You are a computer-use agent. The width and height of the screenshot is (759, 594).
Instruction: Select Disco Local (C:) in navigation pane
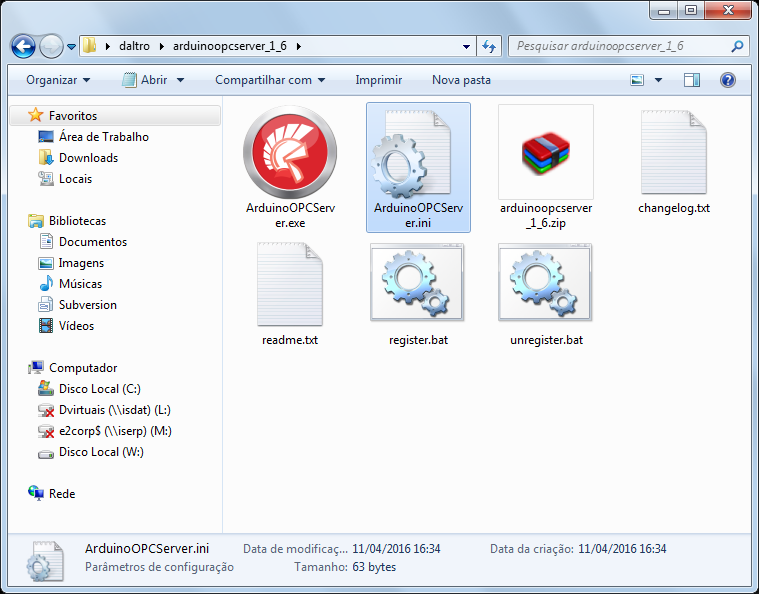pos(100,389)
